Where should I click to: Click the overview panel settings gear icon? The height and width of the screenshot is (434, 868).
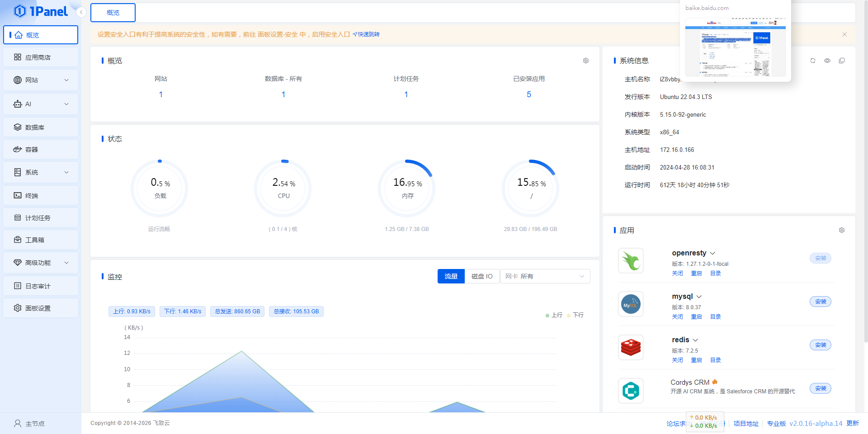585,61
